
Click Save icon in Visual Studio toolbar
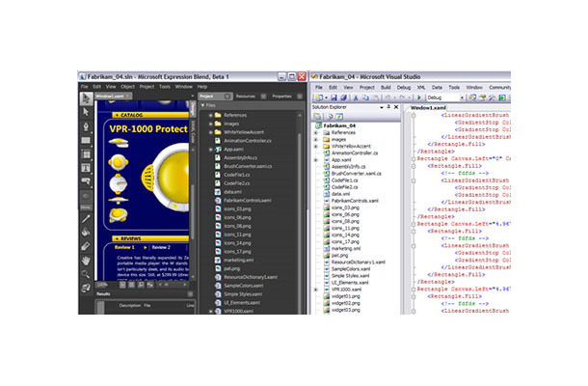(334, 97)
